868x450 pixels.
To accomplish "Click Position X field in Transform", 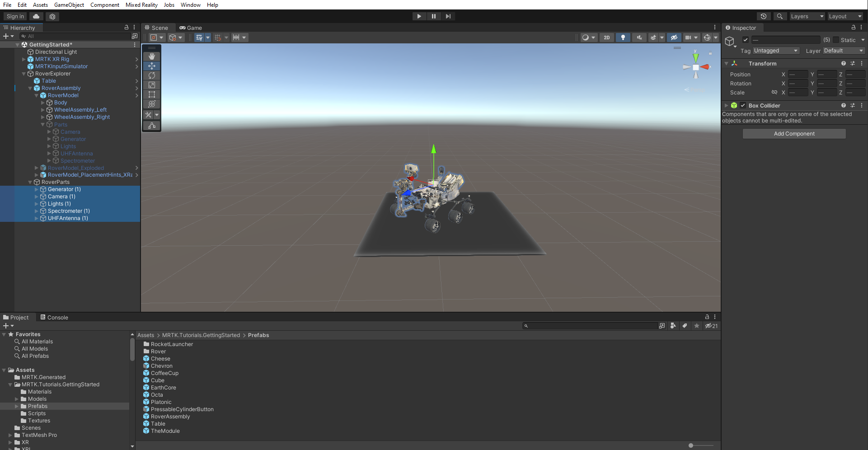I will (798, 75).
